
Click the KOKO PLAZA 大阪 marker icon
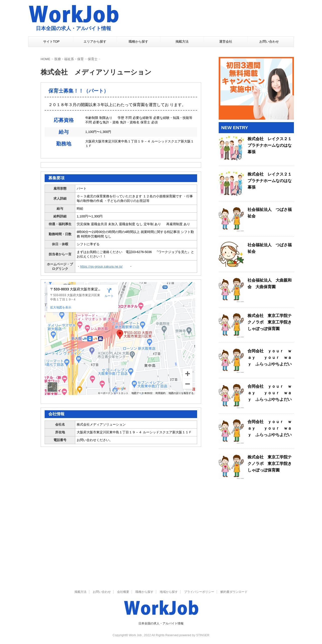point(132,354)
